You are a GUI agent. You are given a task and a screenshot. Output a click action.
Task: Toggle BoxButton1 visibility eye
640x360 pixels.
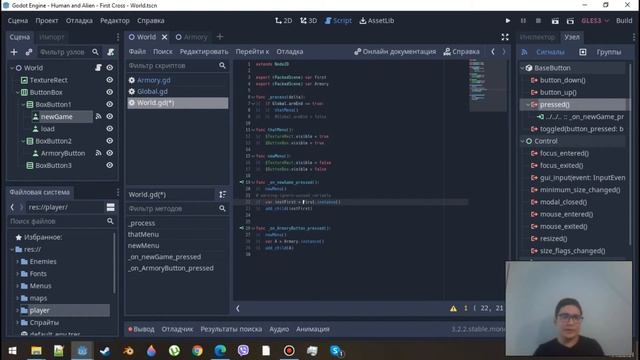point(110,104)
